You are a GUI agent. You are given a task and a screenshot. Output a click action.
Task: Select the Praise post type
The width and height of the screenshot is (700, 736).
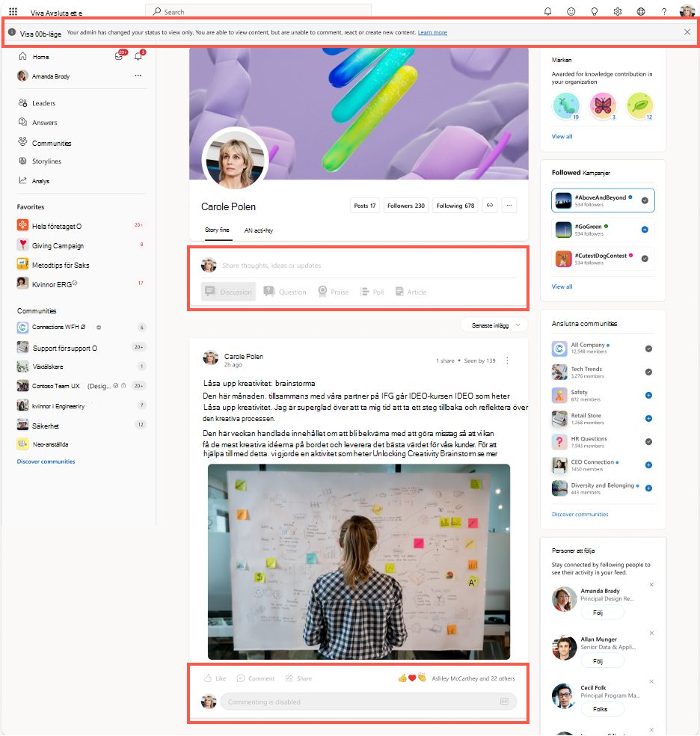pos(334,292)
